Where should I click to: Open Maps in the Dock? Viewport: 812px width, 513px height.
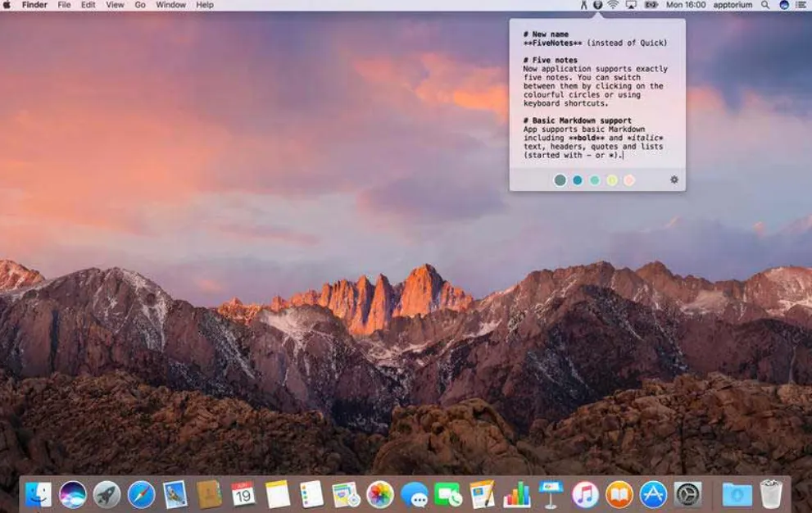click(346, 494)
